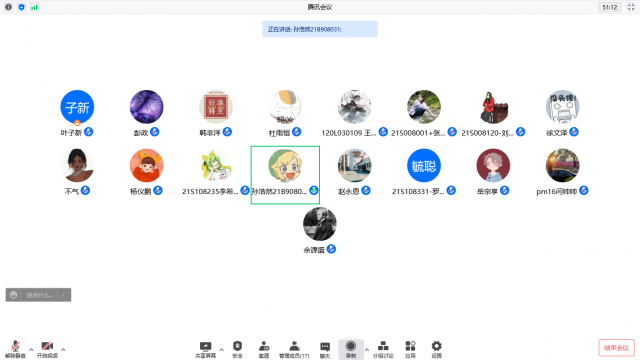Open the chat panel

[x=325, y=349]
